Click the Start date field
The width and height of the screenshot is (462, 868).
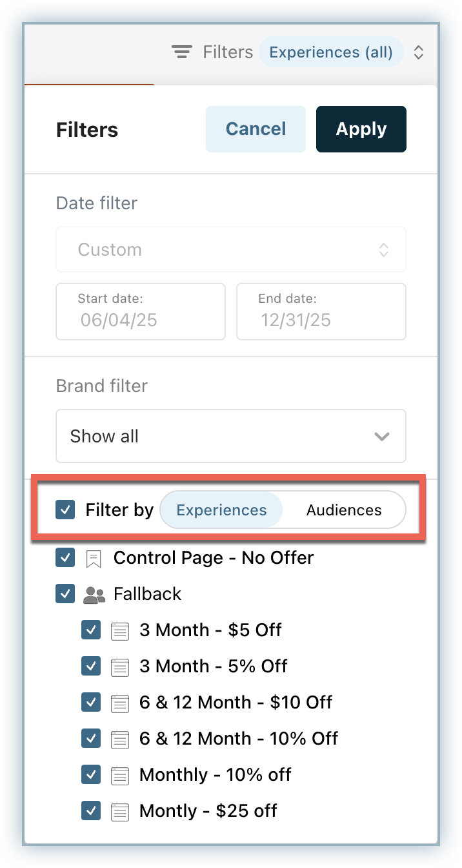coord(141,311)
